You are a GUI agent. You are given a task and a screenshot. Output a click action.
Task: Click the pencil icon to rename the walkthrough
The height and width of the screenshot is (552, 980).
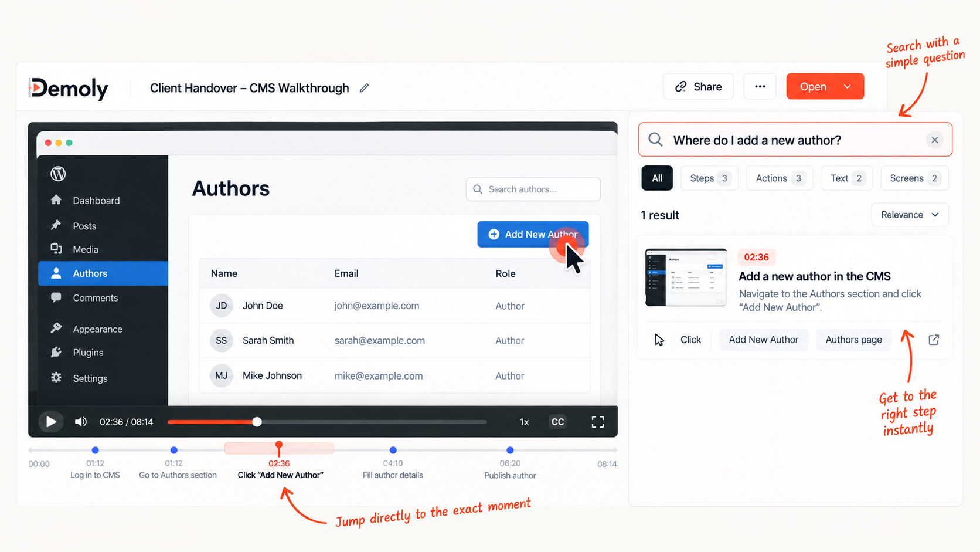click(364, 87)
